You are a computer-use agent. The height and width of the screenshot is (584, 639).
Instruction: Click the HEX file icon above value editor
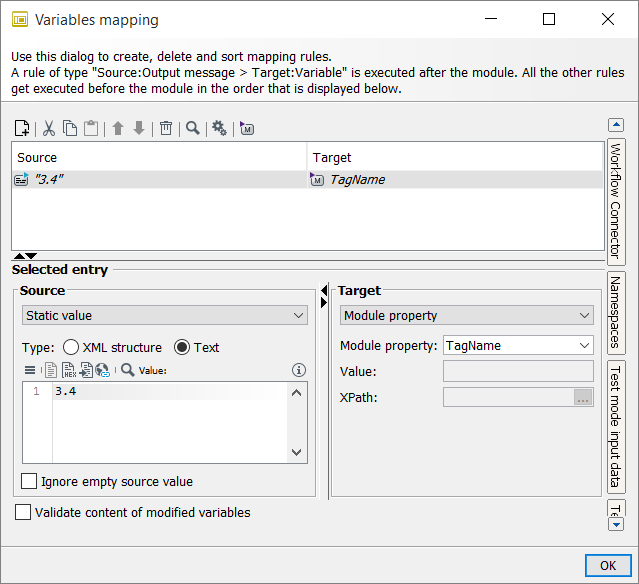point(68,370)
